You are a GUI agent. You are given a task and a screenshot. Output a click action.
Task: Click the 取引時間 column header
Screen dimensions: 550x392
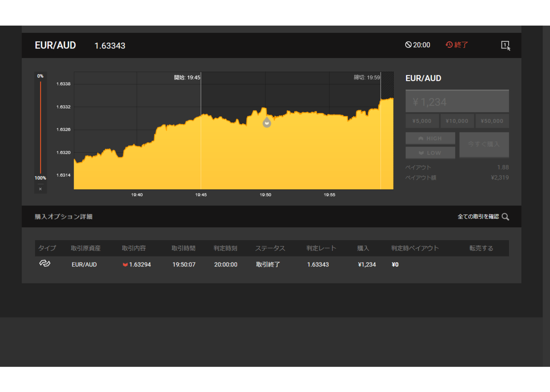pyautogui.click(x=183, y=248)
